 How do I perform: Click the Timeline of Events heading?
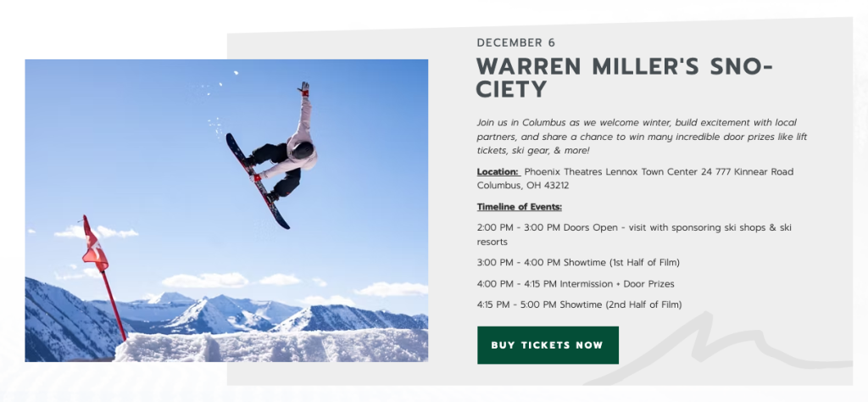tap(520, 207)
